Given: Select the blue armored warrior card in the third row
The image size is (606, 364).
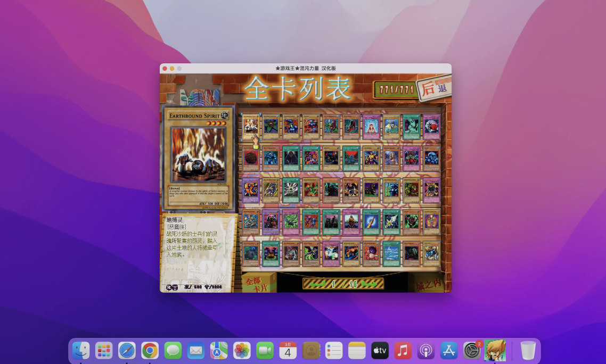Looking at the screenshot, I should (x=391, y=190).
